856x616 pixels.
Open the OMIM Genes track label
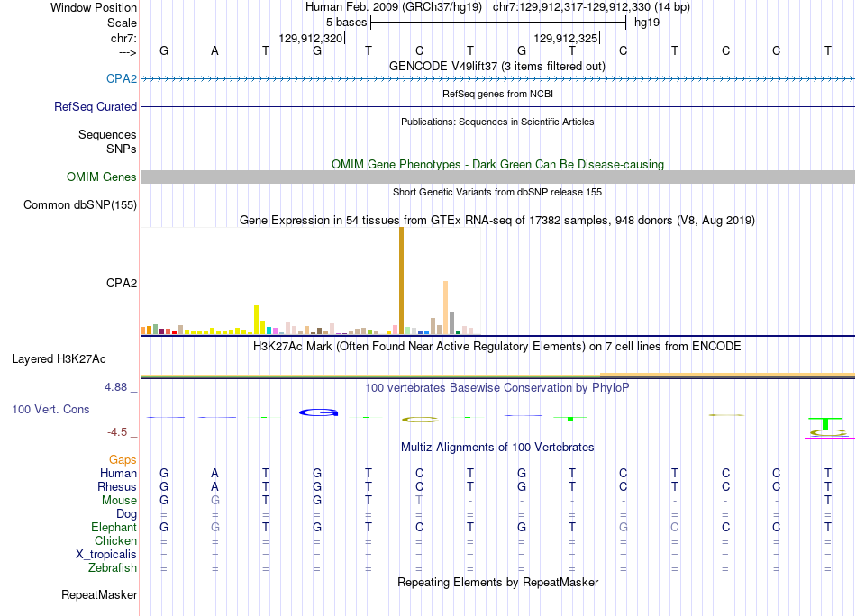click(x=101, y=177)
